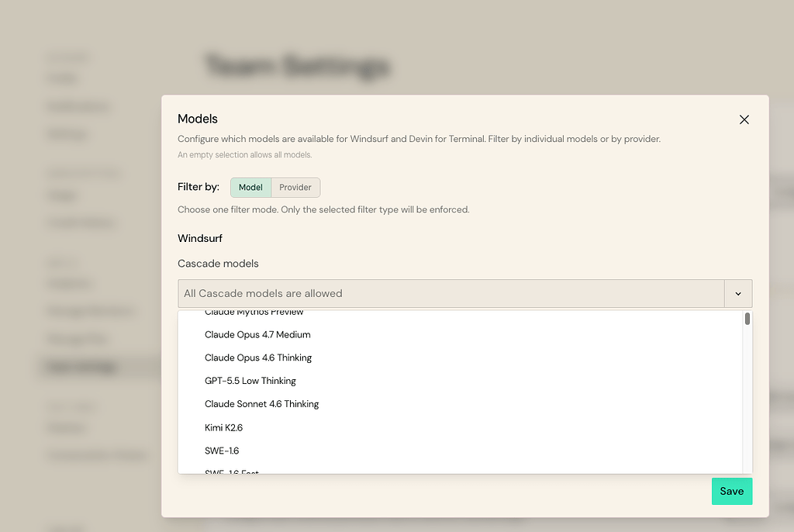Choose Kimi K2.6 from the list
794x532 pixels.
(461, 427)
